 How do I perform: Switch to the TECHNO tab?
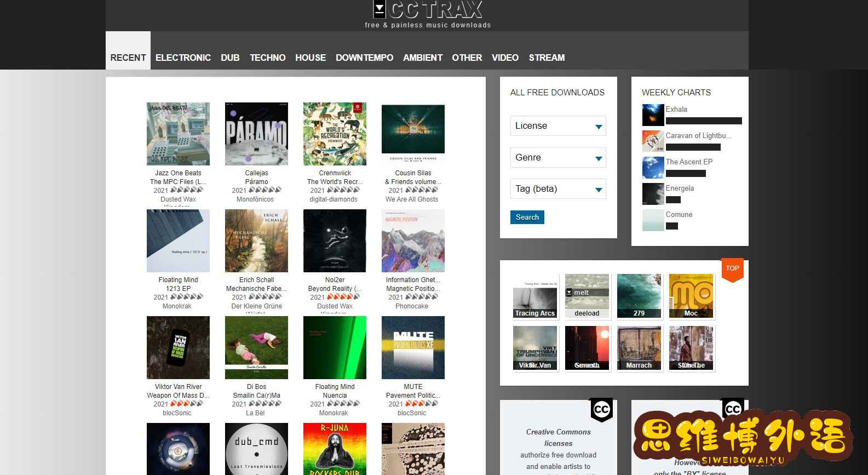268,58
